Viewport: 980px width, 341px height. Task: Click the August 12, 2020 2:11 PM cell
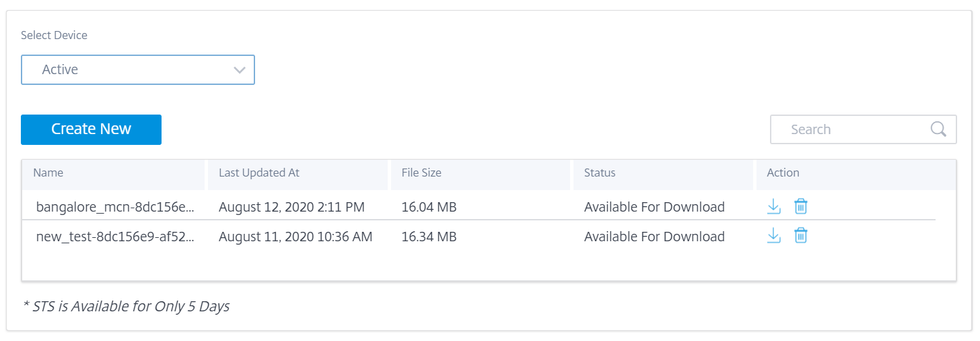[291, 207]
